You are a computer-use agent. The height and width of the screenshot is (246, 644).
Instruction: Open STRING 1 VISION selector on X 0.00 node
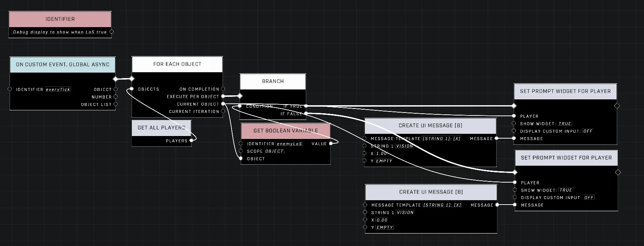click(405, 212)
